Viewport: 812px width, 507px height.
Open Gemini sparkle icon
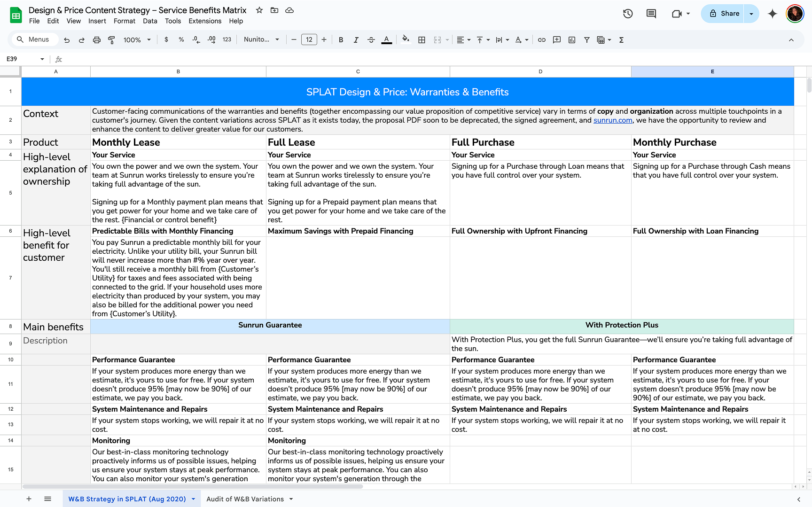coord(773,14)
